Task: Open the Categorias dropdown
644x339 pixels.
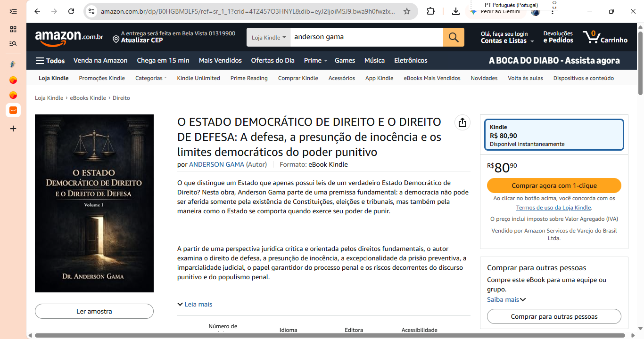Action: pyautogui.click(x=151, y=78)
